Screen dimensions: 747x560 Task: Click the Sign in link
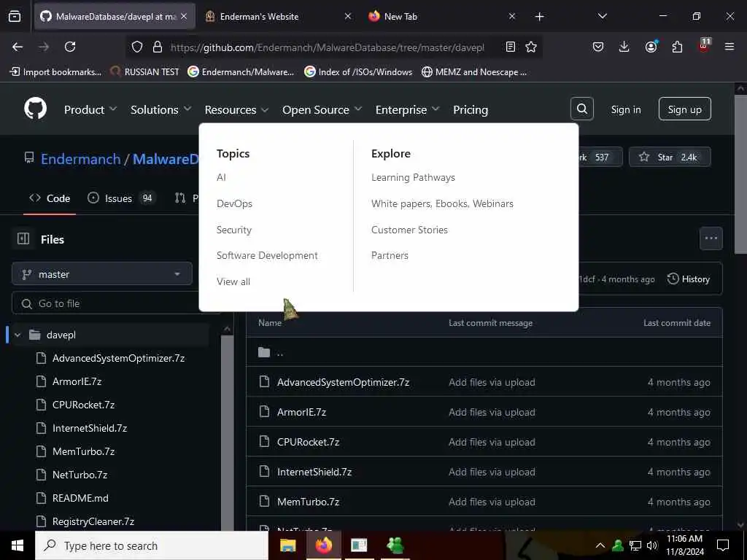point(625,109)
